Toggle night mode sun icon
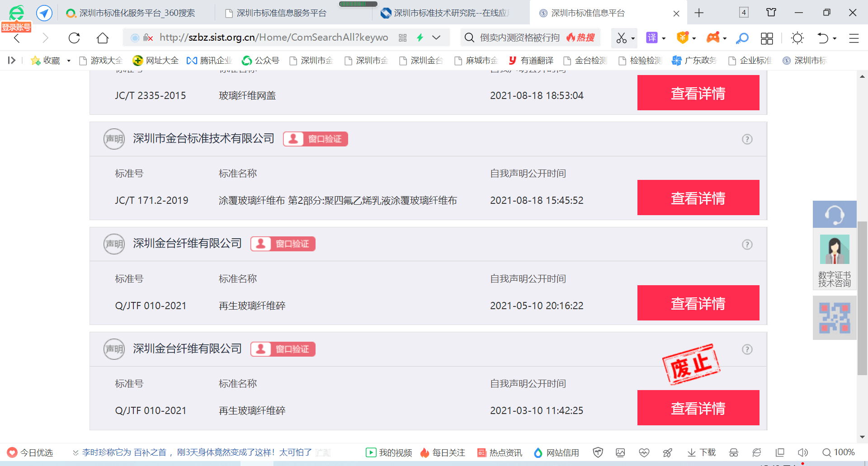868x466 pixels. click(x=797, y=38)
